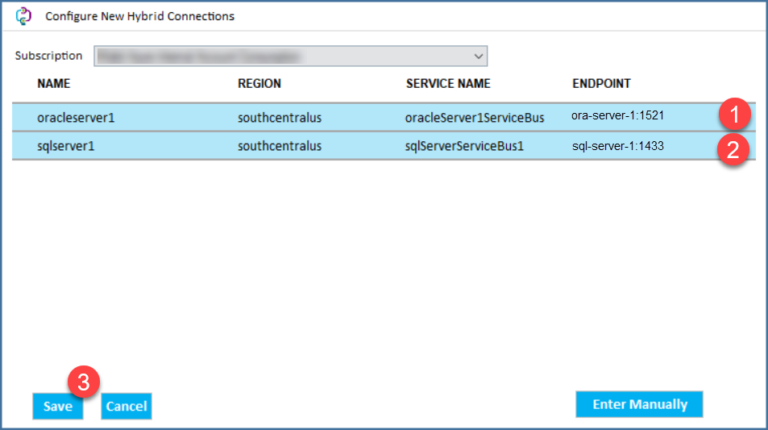The height and width of the screenshot is (430, 768).
Task: Click the SERVICE NAME column header
Action: (449, 83)
